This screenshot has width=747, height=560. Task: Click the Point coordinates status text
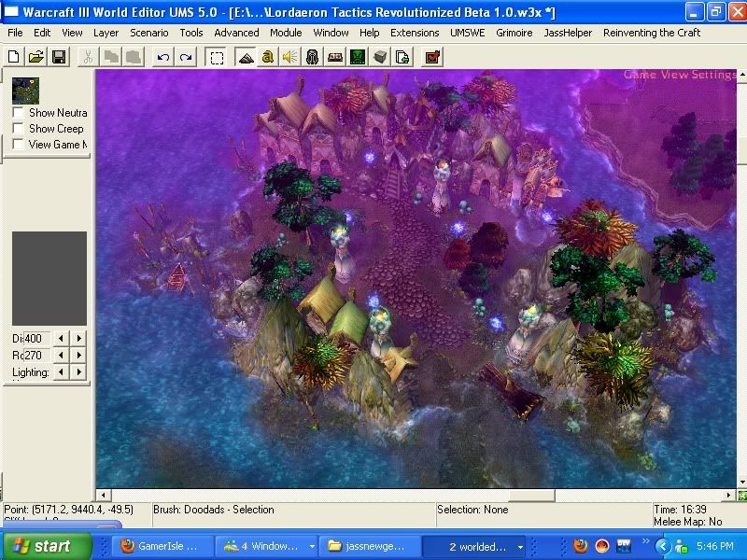[x=68, y=510]
